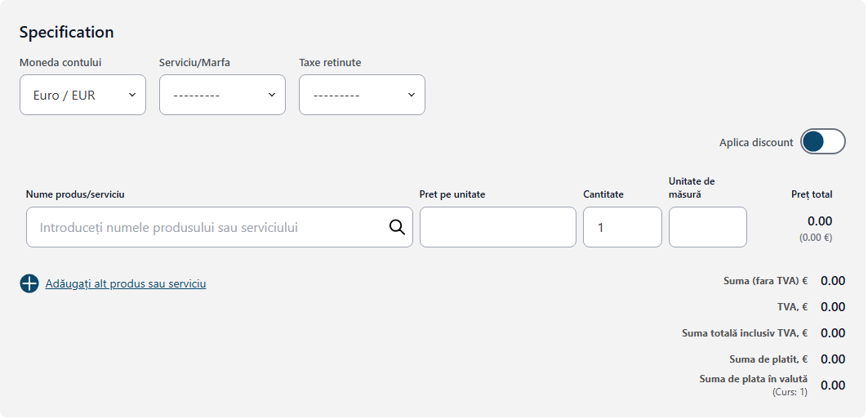Click the (Curs: 1) exchange rate text

789,392
